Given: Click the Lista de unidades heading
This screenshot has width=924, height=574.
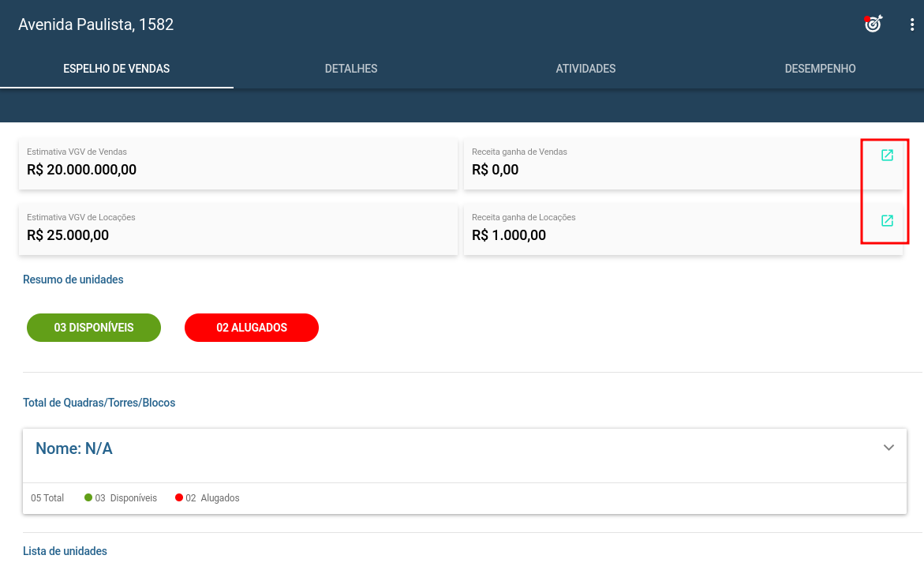Looking at the screenshot, I should coord(65,551).
